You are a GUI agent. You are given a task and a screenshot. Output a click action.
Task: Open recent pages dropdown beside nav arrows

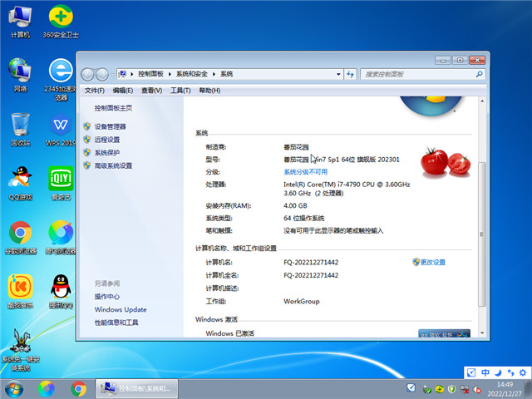tap(112, 75)
